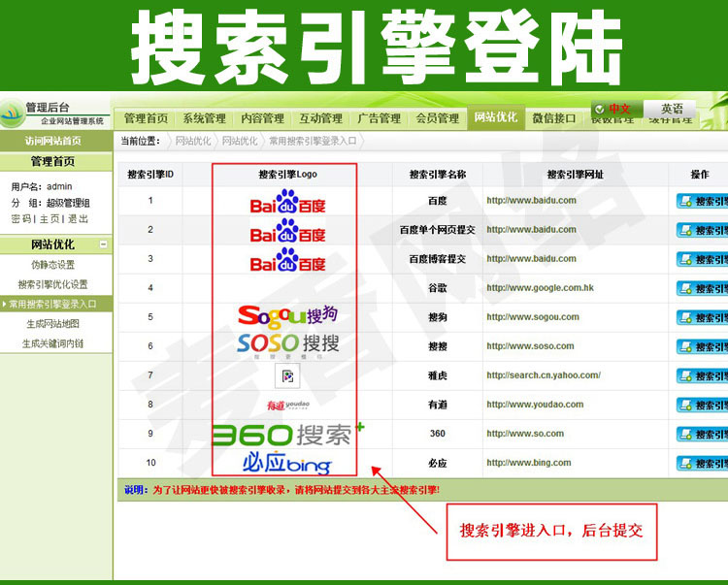Click the broken Yahoo logo image
The width and height of the screenshot is (728, 585).
[x=287, y=375]
